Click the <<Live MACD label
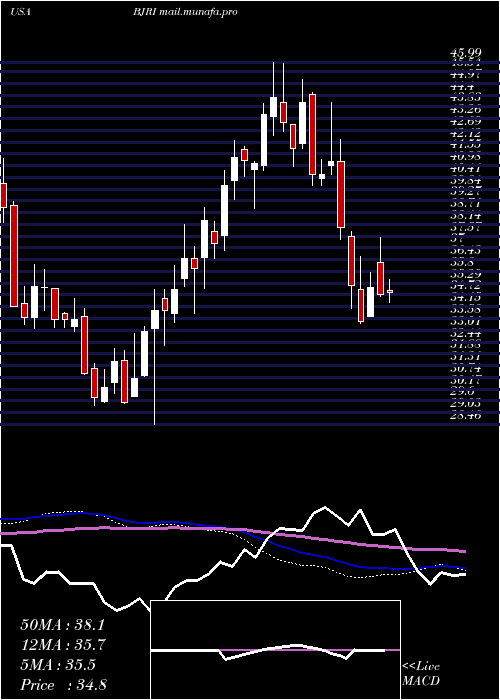 pos(421,674)
